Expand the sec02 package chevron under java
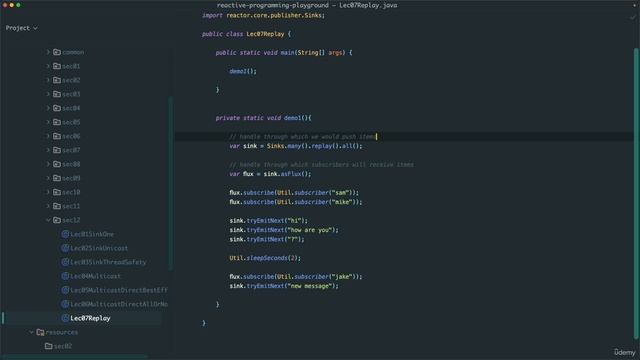Image resolution: width=640 pixels, height=360 pixels. [x=48, y=80]
